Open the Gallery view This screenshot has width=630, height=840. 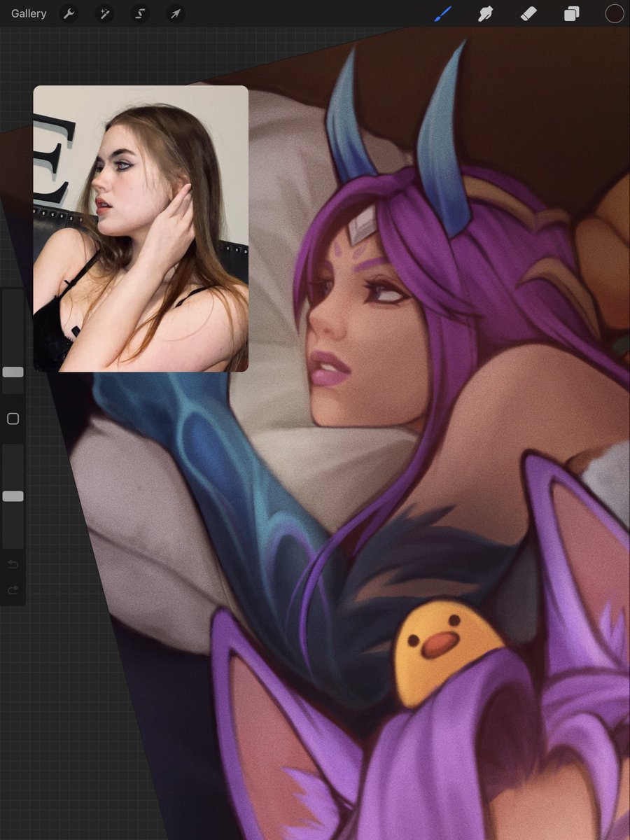29,13
